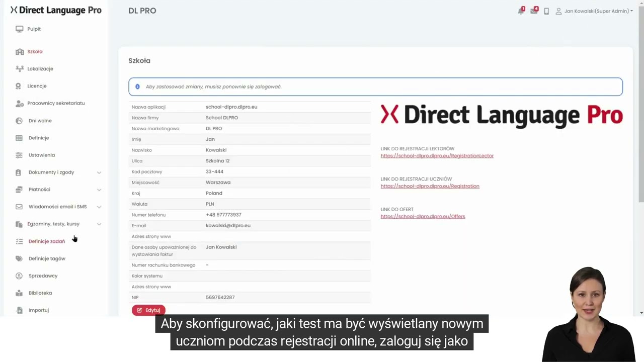Click the Biblioteka icon
The image size is (644, 362).
(19, 293)
